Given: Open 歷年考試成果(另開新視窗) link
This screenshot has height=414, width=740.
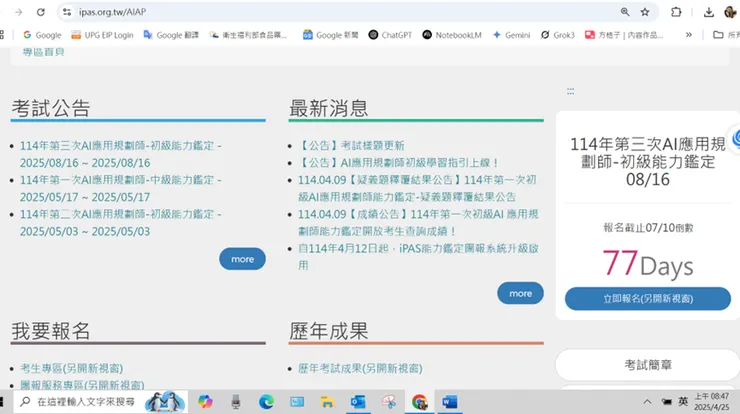Looking at the screenshot, I should coord(360,368).
